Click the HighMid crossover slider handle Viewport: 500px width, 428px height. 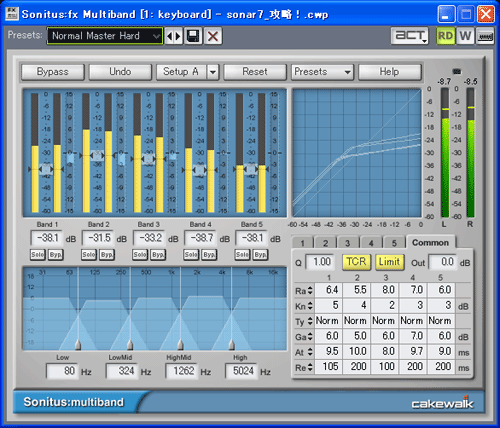pos(180,345)
